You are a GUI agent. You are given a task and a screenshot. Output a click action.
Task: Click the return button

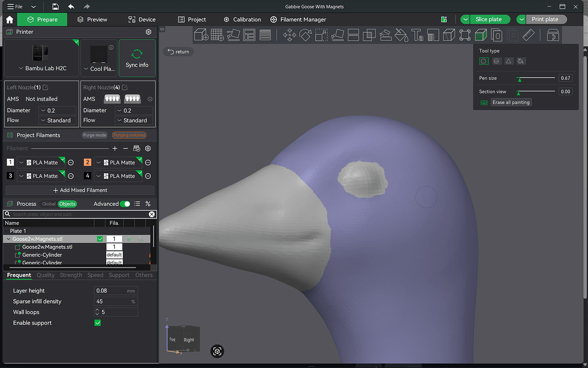(x=179, y=51)
